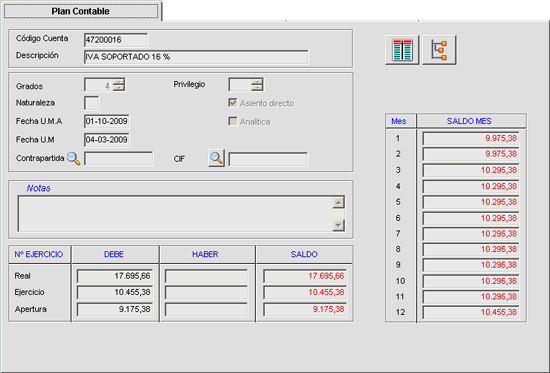Open the ledger columns view icon
This screenshot has width=550, height=373.
point(402,50)
